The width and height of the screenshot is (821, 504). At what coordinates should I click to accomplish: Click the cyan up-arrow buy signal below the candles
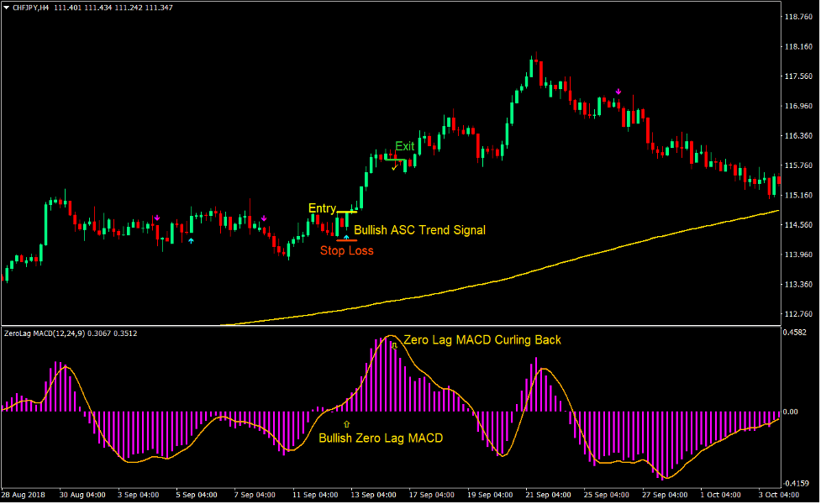coord(191,240)
